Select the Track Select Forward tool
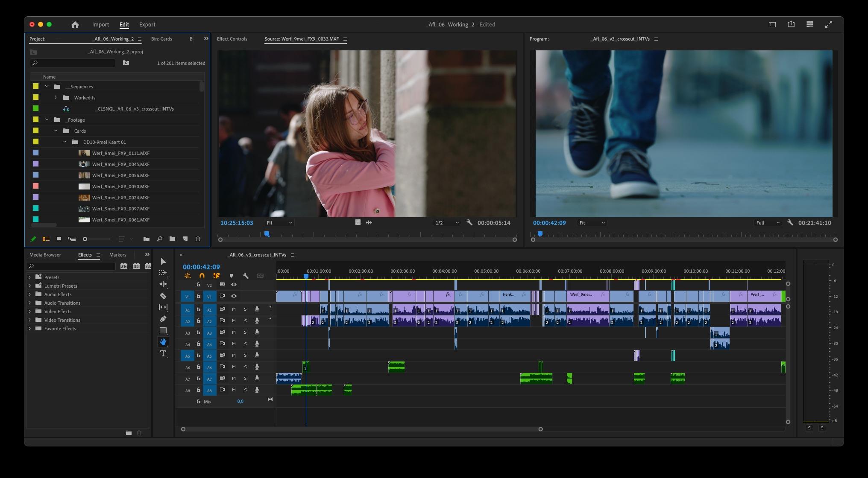Image resolution: width=868 pixels, height=478 pixels. pyautogui.click(x=164, y=272)
